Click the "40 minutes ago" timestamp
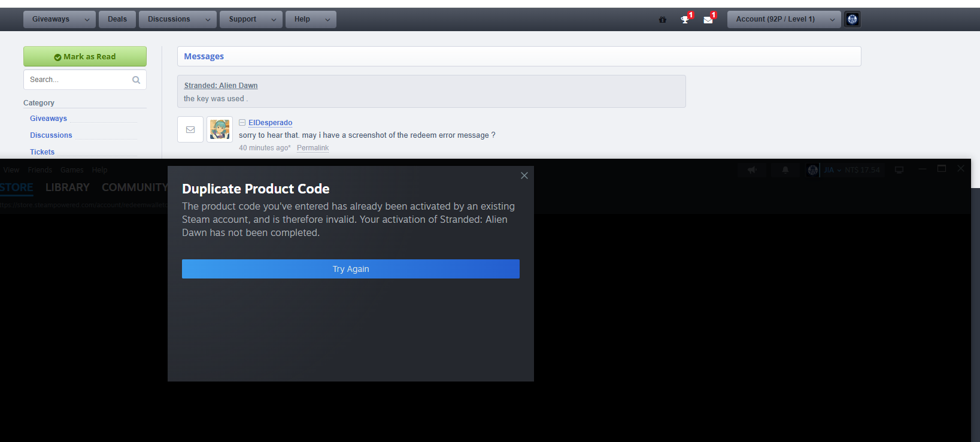 [265, 148]
